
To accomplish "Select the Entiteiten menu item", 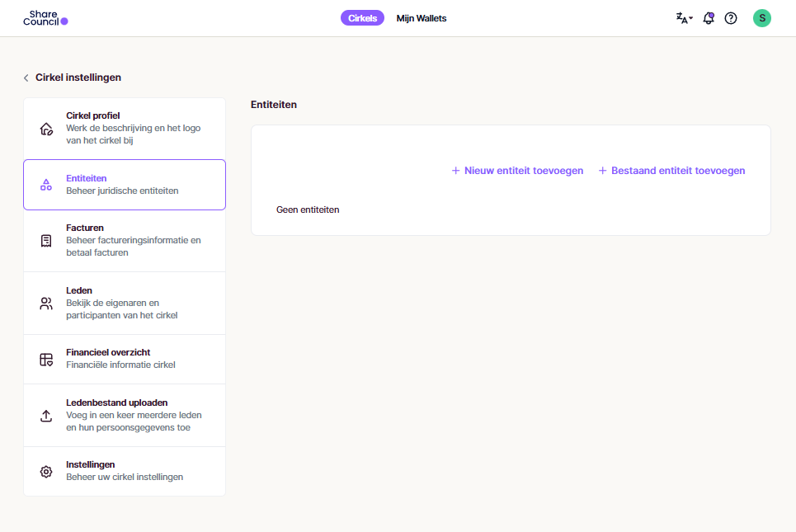I will pos(125,185).
